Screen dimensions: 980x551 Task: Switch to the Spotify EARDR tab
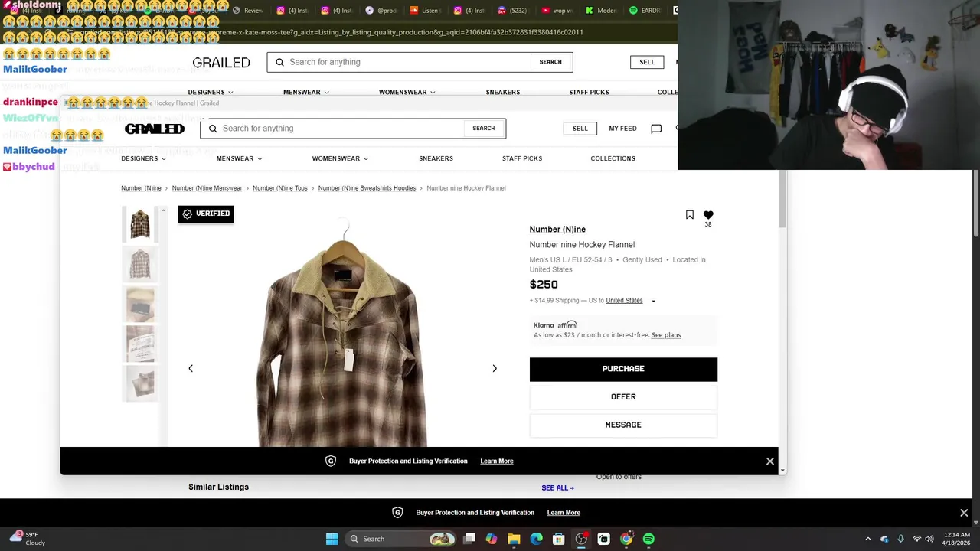pos(645,11)
